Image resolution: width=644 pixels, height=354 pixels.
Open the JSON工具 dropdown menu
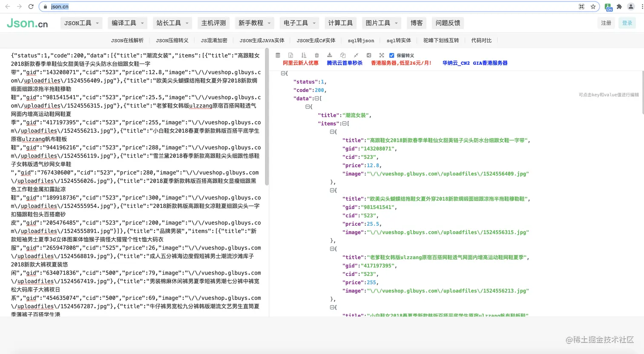tap(81, 23)
